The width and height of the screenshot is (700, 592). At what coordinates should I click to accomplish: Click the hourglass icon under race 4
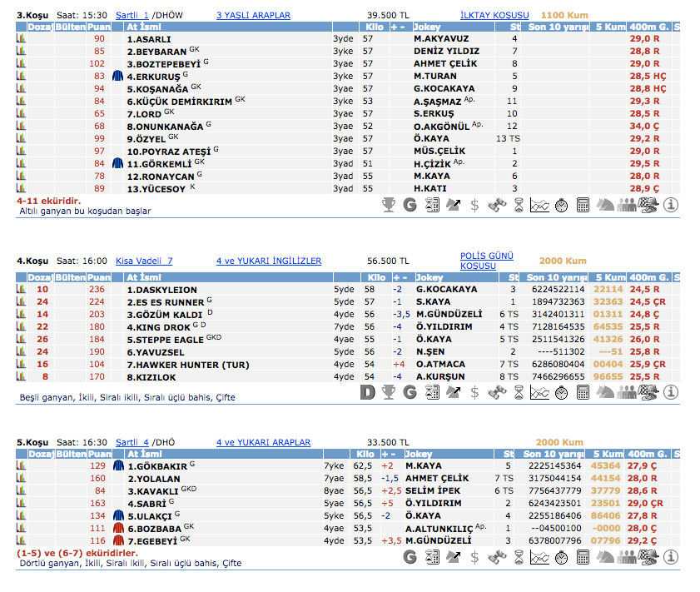point(518,391)
